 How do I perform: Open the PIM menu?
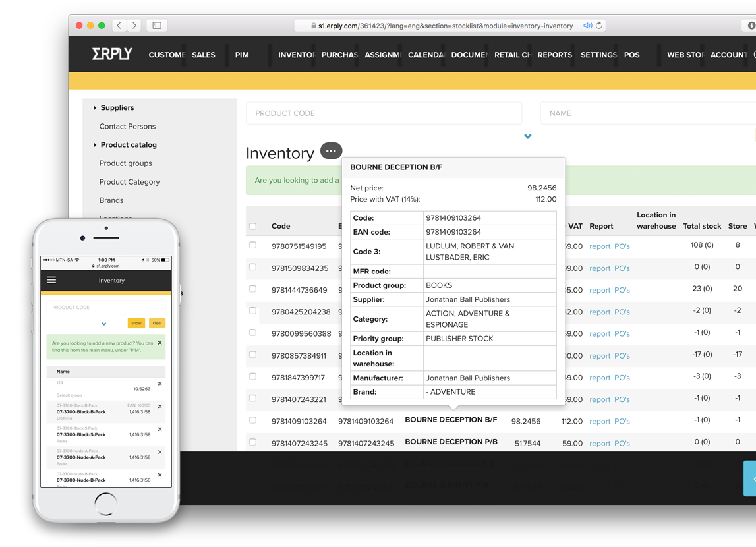click(x=242, y=55)
